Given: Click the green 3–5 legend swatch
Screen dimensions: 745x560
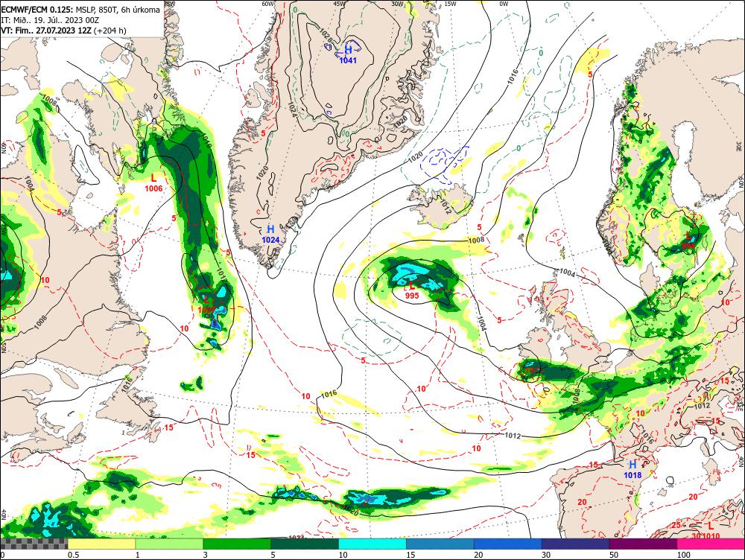Looking at the screenshot, I should 237,544.
